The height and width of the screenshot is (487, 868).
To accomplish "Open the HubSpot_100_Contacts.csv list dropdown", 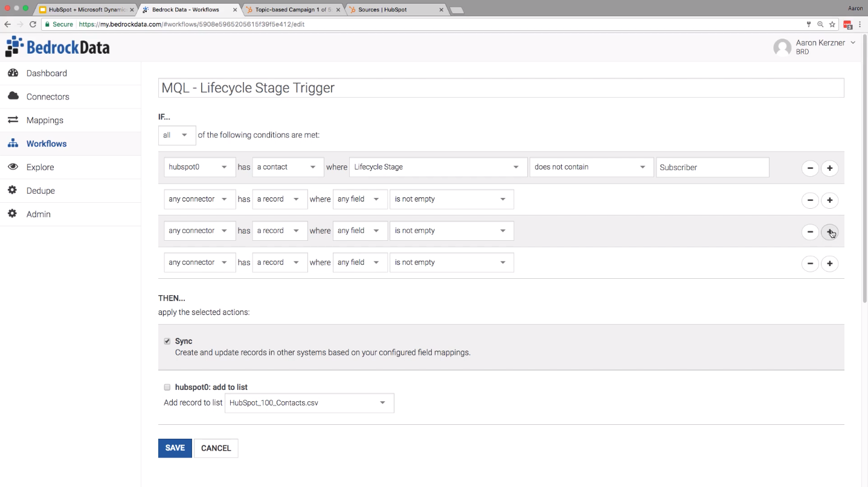I will (x=309, y=403).
